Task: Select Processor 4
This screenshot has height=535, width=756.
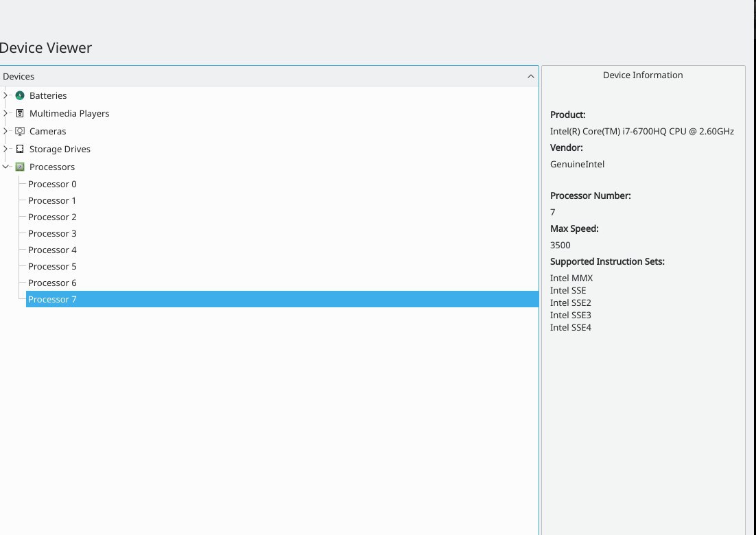Action: point(52,250)
